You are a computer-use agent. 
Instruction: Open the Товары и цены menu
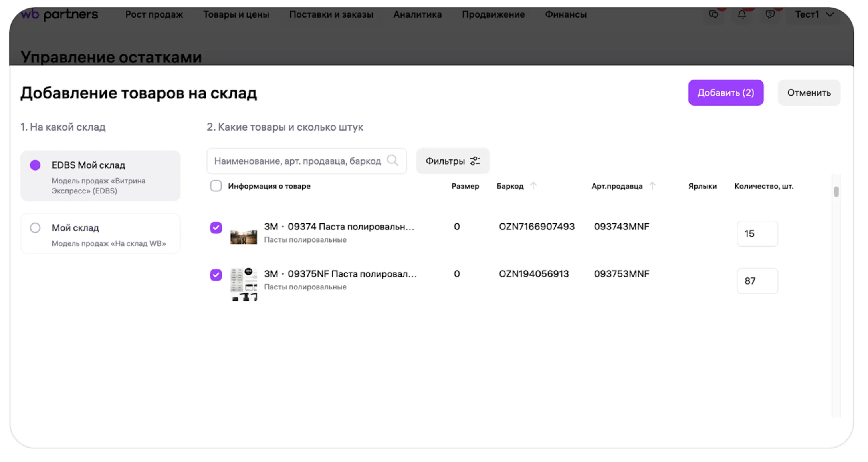(236, 15)
